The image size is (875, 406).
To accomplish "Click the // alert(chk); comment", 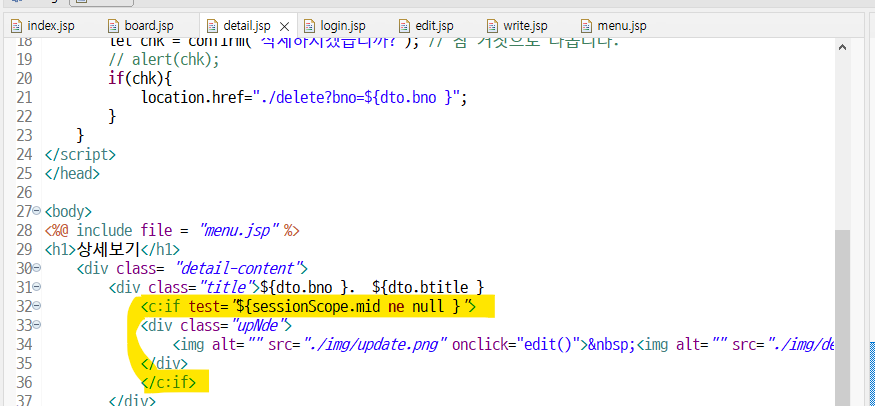I will click(164, 60).
